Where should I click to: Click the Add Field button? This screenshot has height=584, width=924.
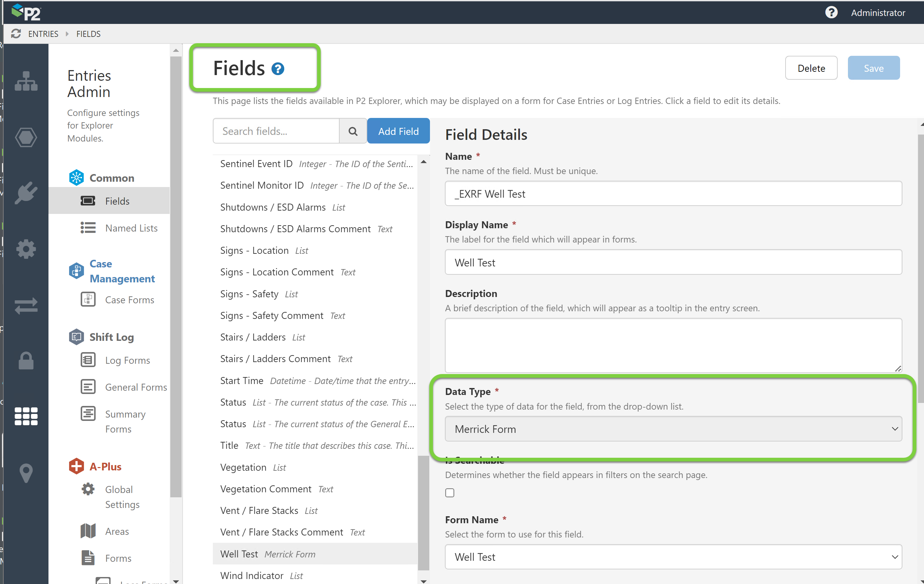tap(398, 131)
